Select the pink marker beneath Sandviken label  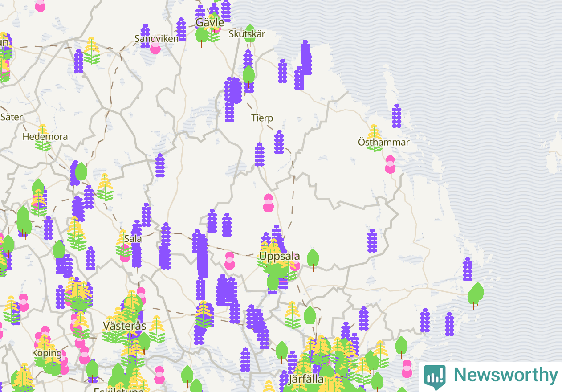pyautogui.click(x=155, y=47)
